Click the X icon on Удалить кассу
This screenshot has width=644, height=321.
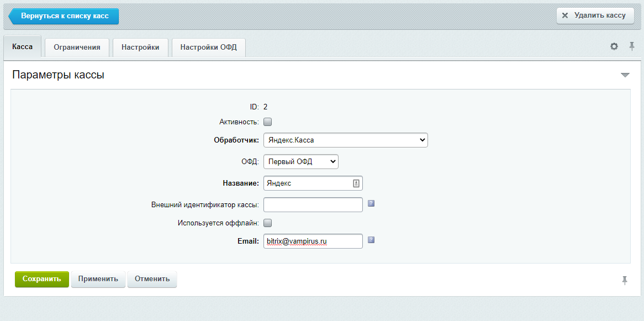[565, 15]
